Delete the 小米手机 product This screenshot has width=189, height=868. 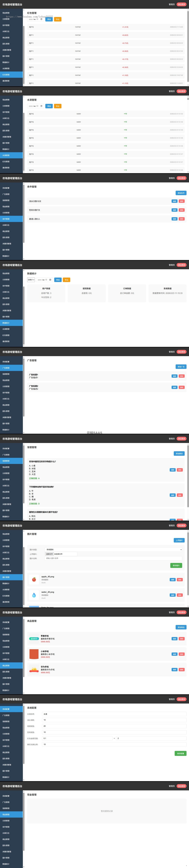[x=182, y=654]
